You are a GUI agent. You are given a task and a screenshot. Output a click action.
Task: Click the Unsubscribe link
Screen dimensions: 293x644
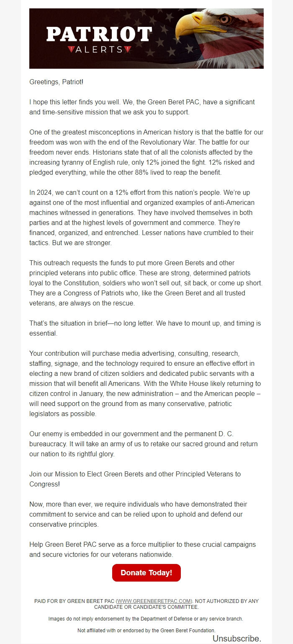[x=236, y=638]
